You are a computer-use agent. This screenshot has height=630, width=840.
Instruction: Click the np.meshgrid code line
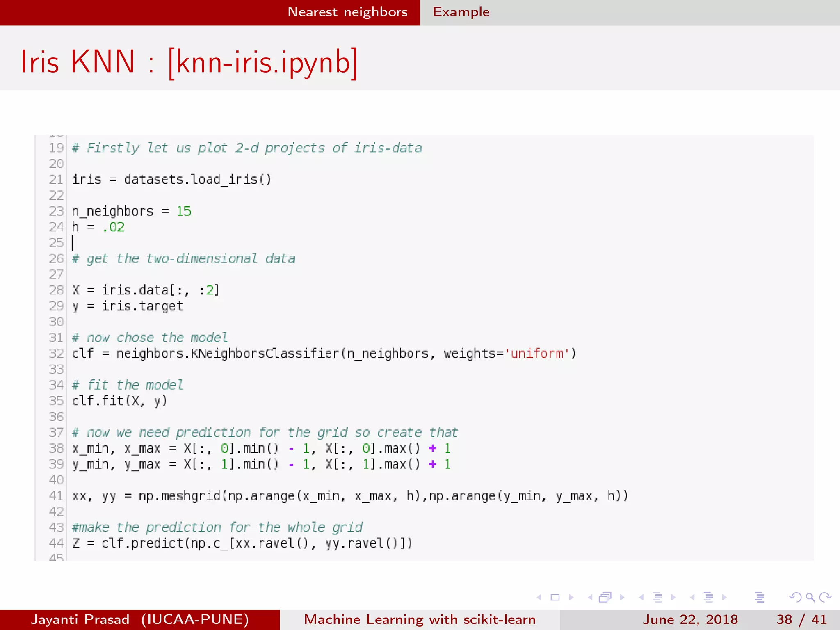click(350, 496)
